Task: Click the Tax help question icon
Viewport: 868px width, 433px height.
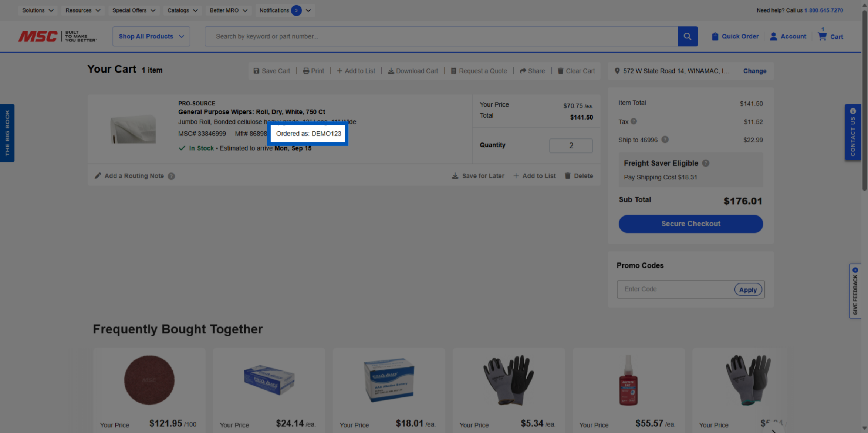Action: (634, 121)
